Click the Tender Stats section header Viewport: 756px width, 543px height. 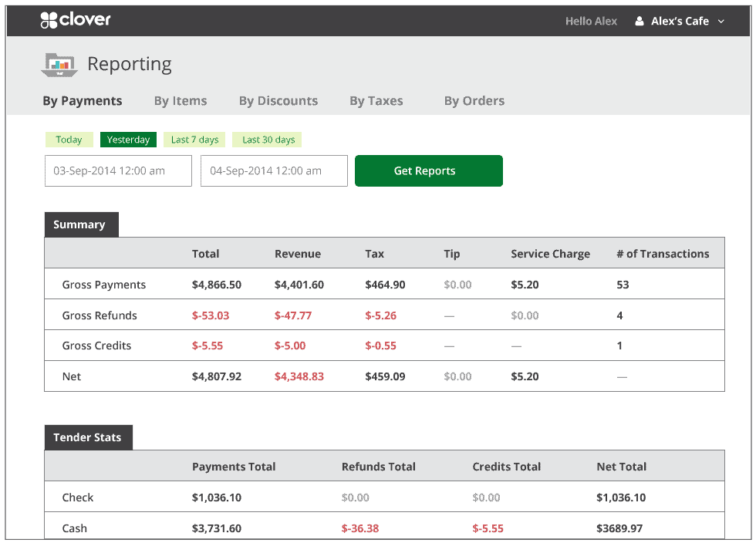click(88, 437)
